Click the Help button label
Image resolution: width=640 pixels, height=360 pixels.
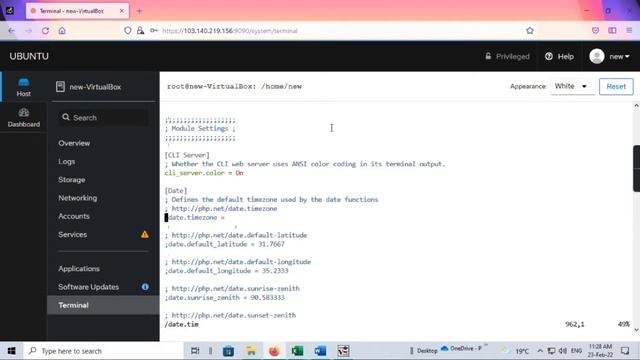[x=566, y=56]
